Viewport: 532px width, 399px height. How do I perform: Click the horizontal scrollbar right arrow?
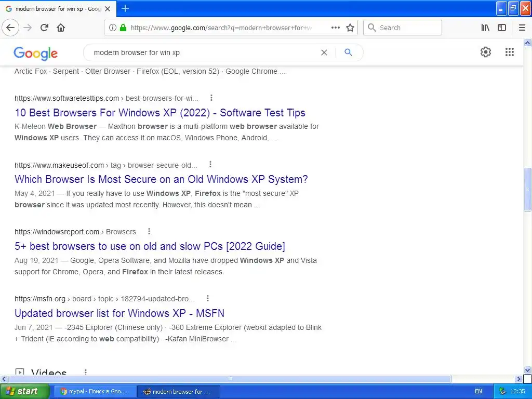click(518, 379)
